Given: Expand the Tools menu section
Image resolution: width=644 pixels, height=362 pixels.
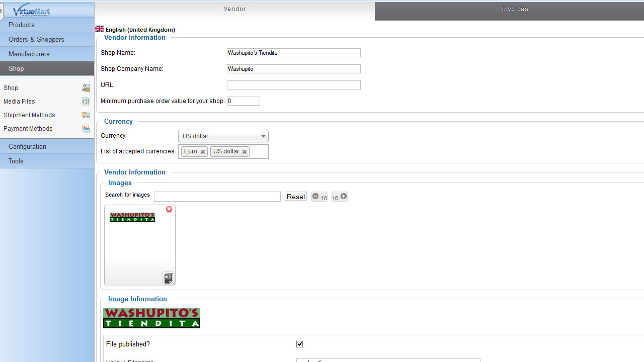Looking at the screenshot, I should point(47,161).
